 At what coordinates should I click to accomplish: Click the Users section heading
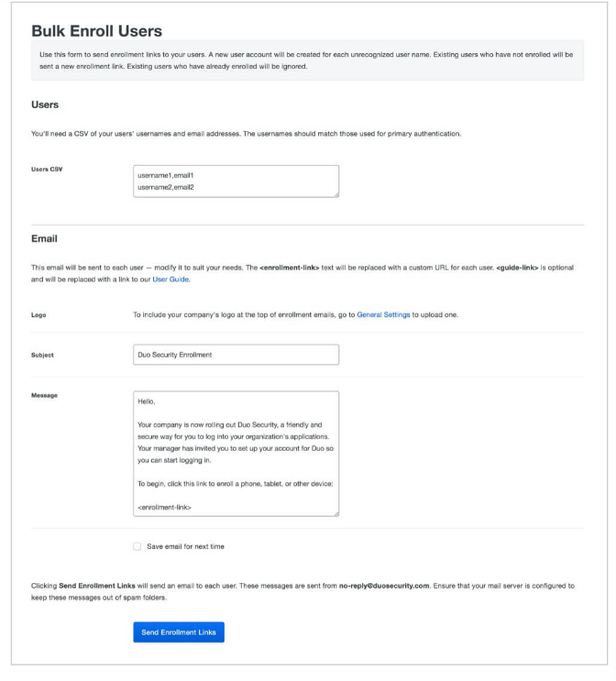pos(45,104)
